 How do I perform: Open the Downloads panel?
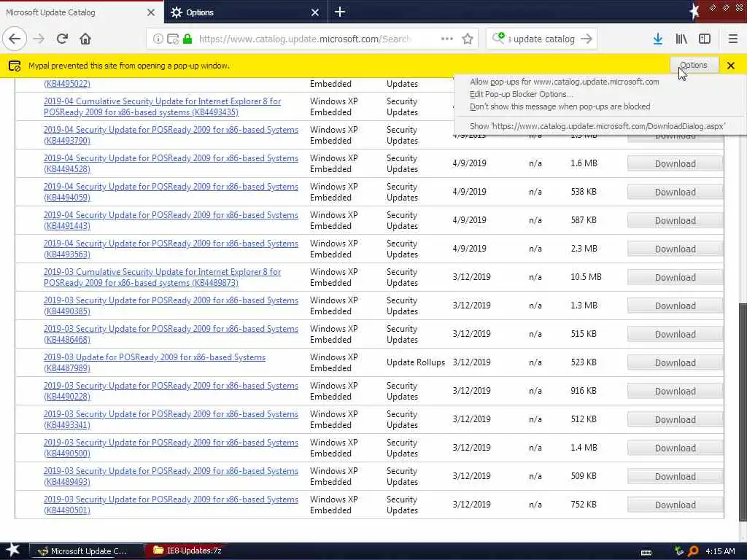(658, 39)
